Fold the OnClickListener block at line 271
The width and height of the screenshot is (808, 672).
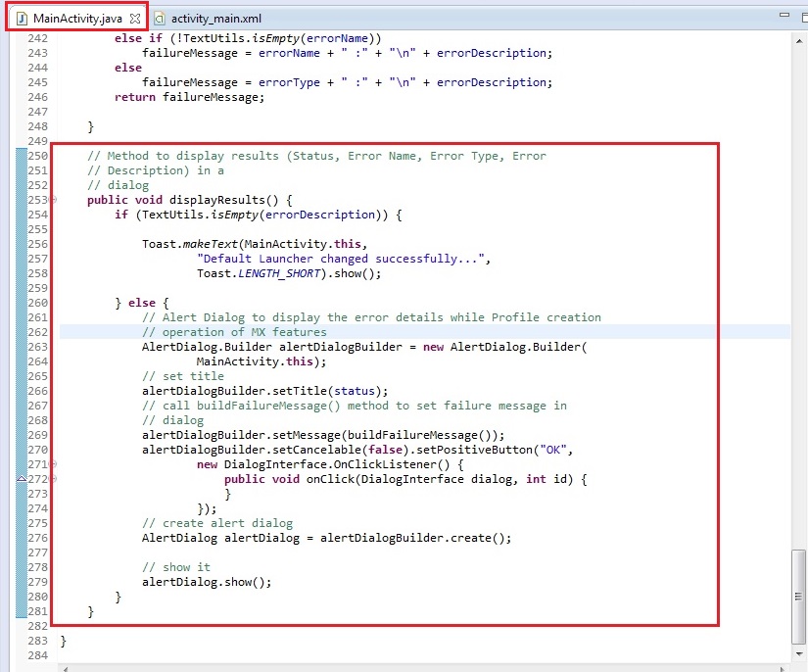pos(54,464)
